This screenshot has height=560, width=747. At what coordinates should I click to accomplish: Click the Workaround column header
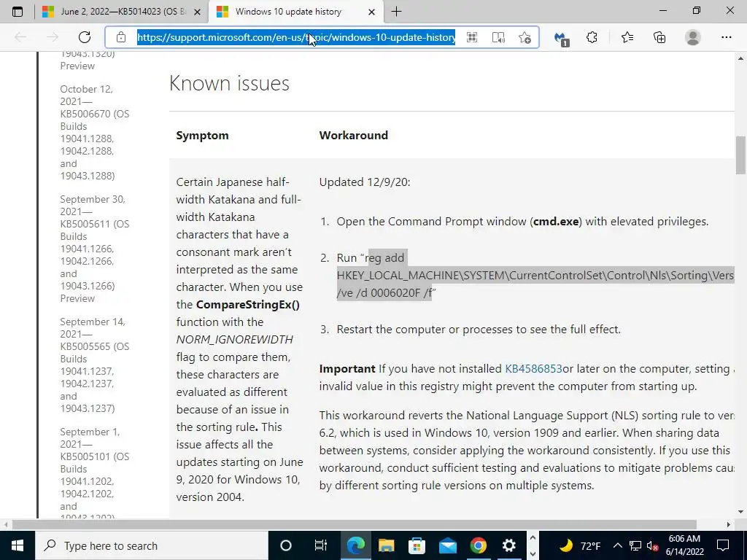click(354, 135)
